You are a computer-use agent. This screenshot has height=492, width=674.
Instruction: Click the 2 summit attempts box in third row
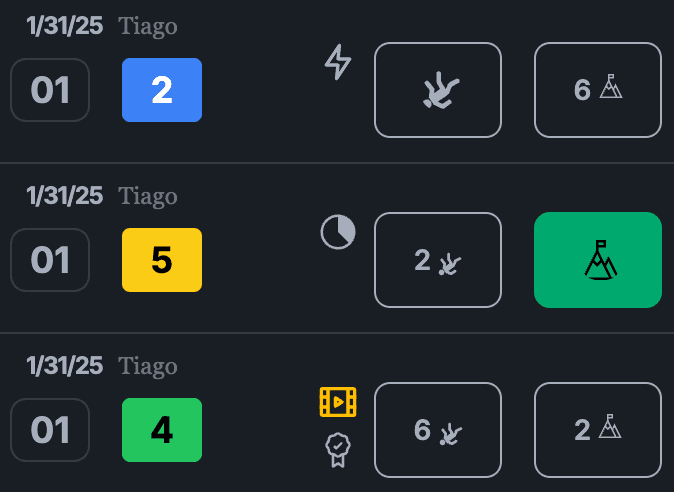[597, 430]
